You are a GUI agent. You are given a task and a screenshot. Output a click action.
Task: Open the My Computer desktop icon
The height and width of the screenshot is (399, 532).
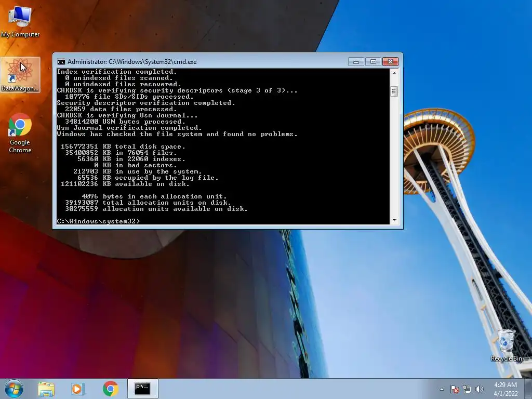click(x=20, y=21)
